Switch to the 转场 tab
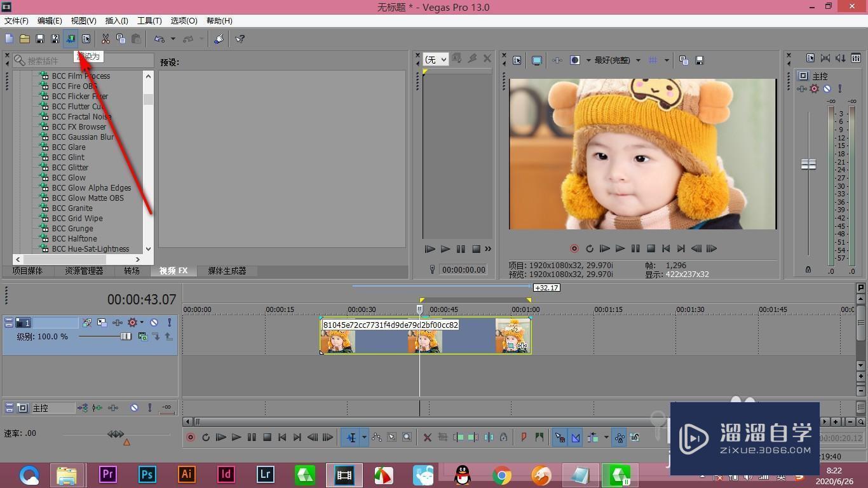868x488 pixels. (x=132, y=271)
